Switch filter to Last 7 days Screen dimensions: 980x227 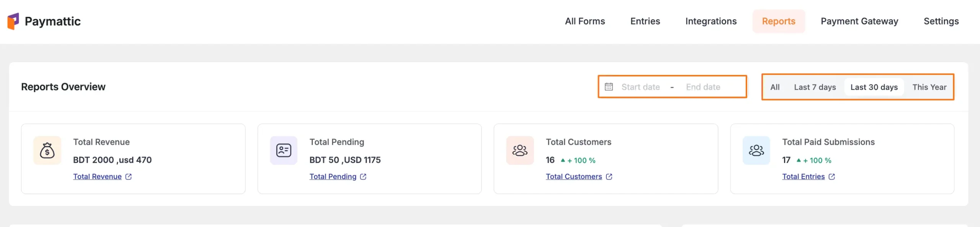(815, 87)
